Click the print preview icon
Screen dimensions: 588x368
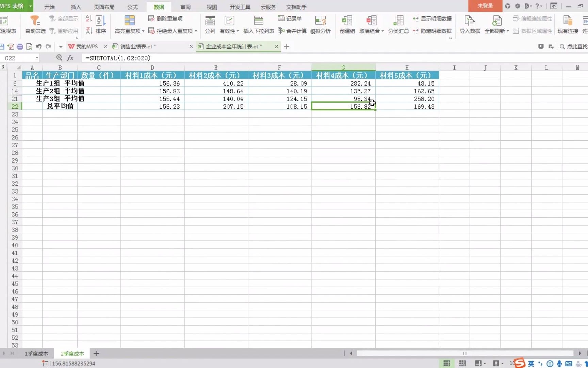point(29,47)
